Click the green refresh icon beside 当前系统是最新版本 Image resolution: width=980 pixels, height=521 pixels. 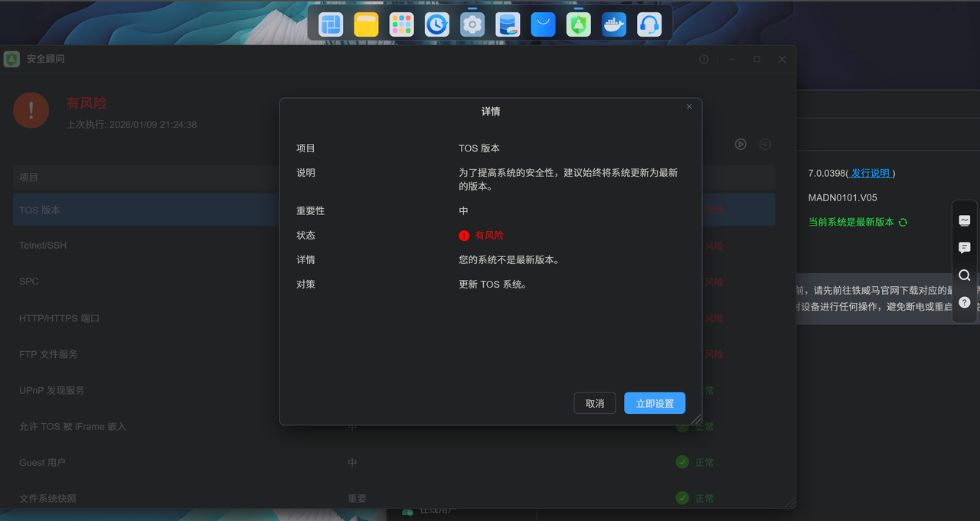(x=903, y=222)
